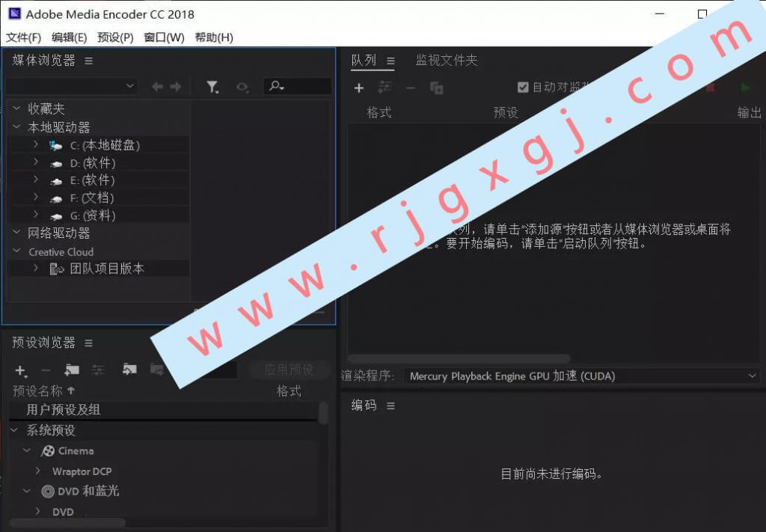
Task: Create a new preset group
Action: (x=72, y=370)
